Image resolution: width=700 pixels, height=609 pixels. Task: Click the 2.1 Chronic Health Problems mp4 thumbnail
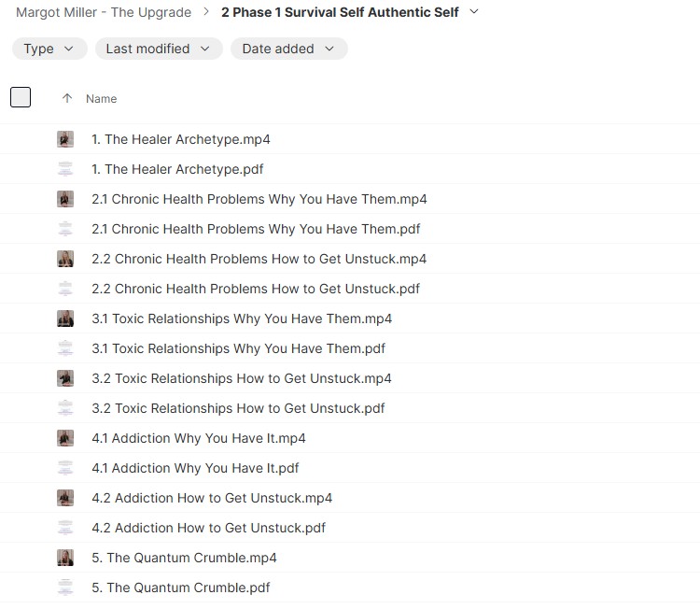(65, 199)
